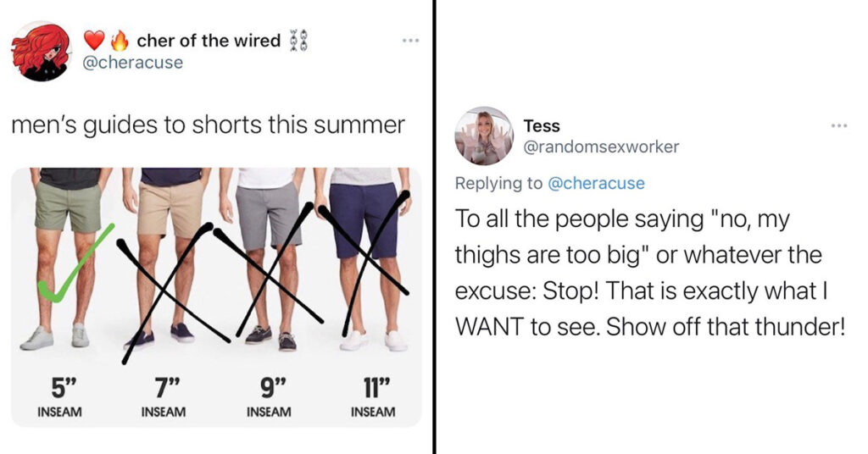Click the display name cher of the wired

point(209,41)
